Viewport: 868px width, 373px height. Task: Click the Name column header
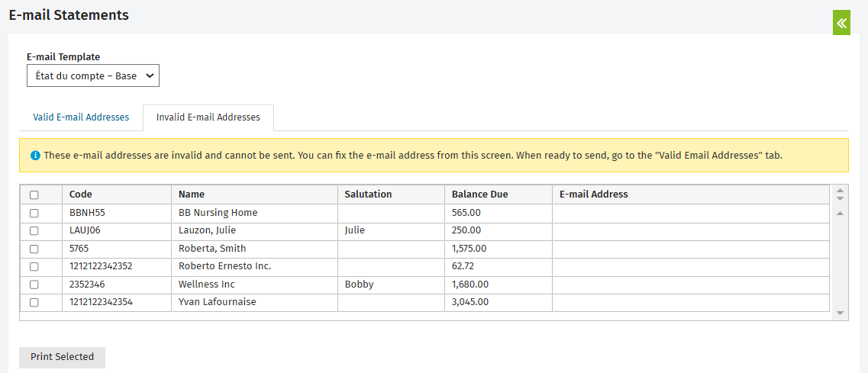[255, 195]
